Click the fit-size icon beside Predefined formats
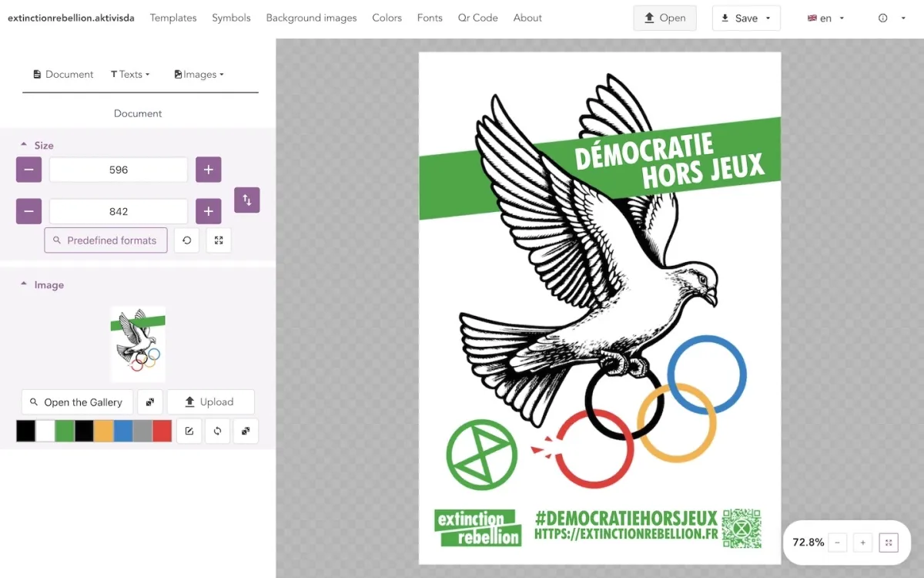The width and height of the screenshot is (924, 578). (x=219, y=240)
